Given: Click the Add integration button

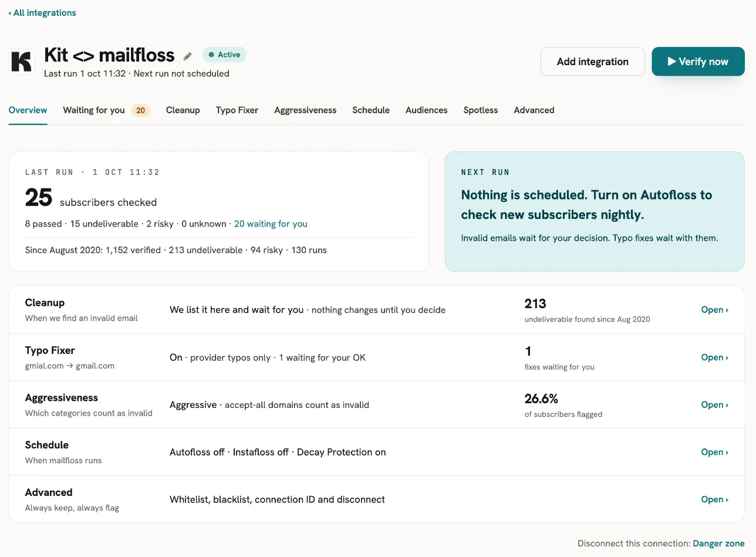Looking at the screenshot, I should 593,62.
